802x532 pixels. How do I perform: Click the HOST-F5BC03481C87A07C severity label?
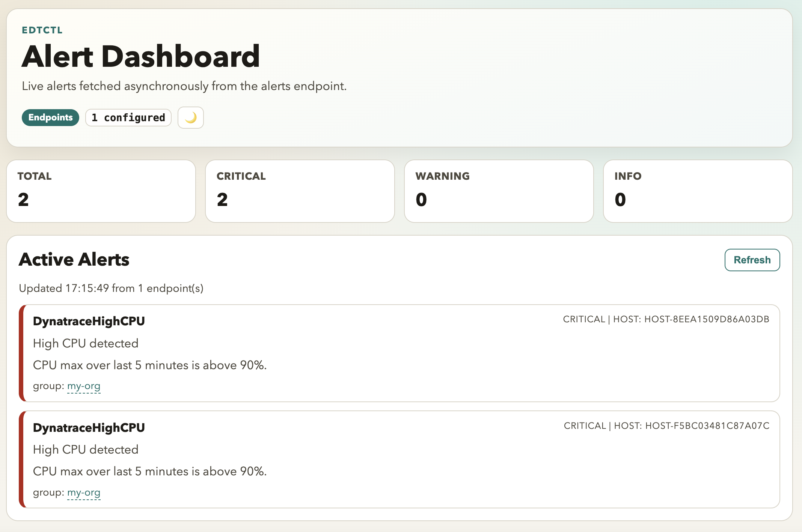pos(667,426)
